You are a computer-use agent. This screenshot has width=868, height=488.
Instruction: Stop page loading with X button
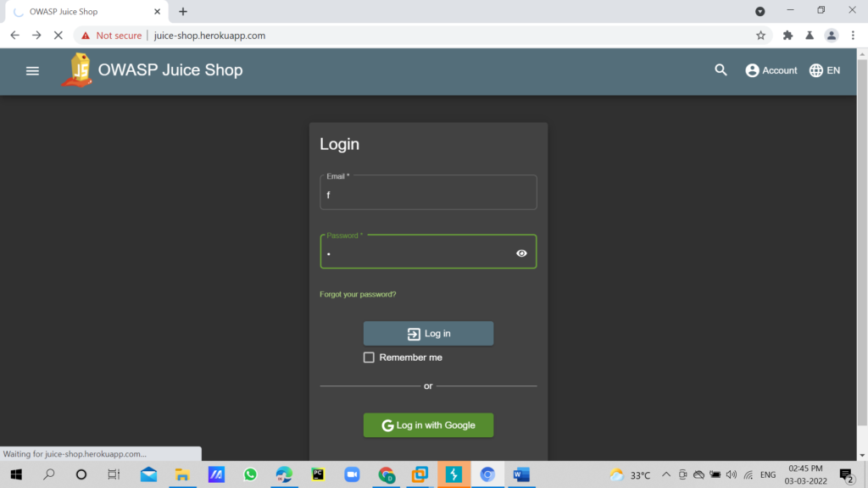click(x=58, y=36)
